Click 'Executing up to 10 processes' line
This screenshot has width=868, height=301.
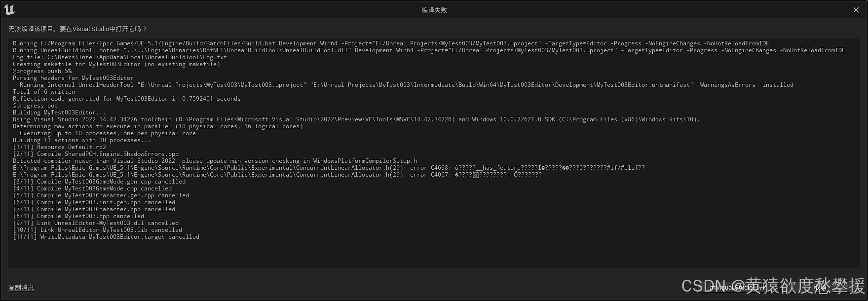coord(108,133)
